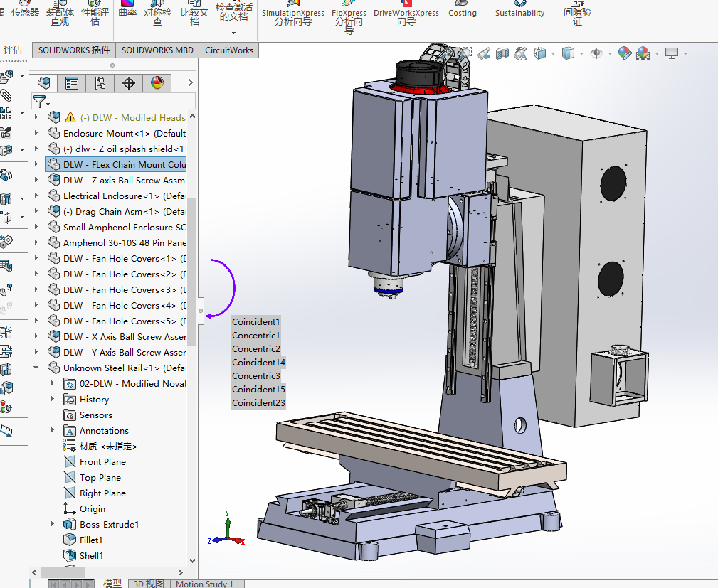Screen dimensions: 718x588
Task: Click the Sustainability tool
Action: pyautogui.click(x=519, y=10)
